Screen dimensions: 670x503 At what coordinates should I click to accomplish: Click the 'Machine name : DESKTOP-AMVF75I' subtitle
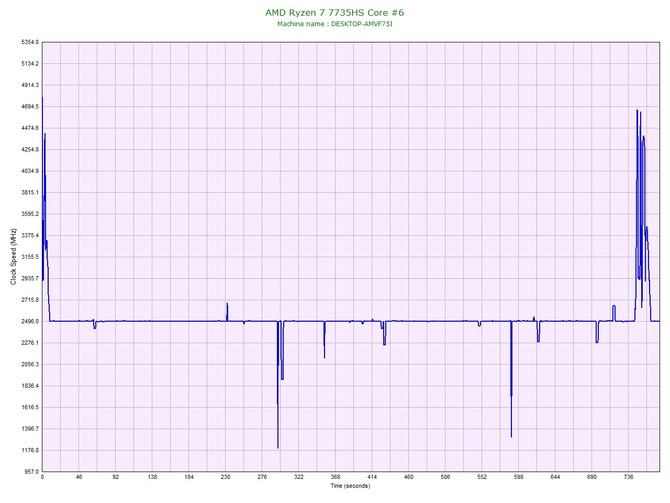pos(335,24)
